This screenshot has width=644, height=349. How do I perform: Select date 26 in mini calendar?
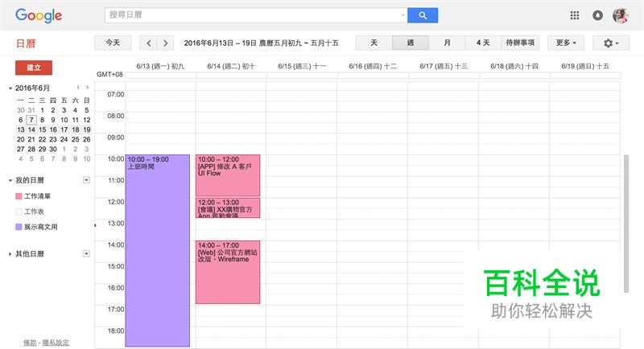(x=87, y=139)
